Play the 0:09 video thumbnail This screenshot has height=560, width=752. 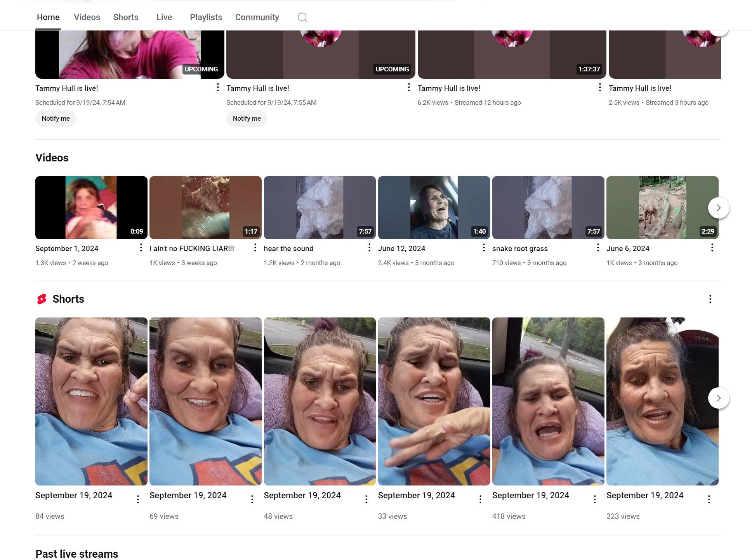(91, 208)
